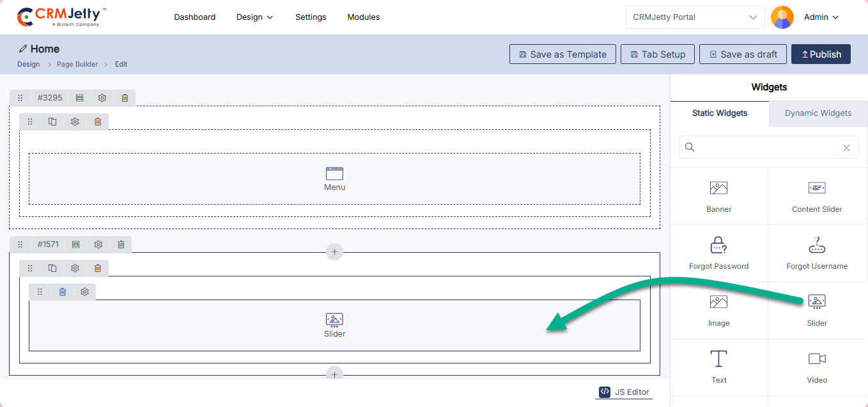Click Save as draft button
The image size is (868, 407).
(x=742, y=54)
